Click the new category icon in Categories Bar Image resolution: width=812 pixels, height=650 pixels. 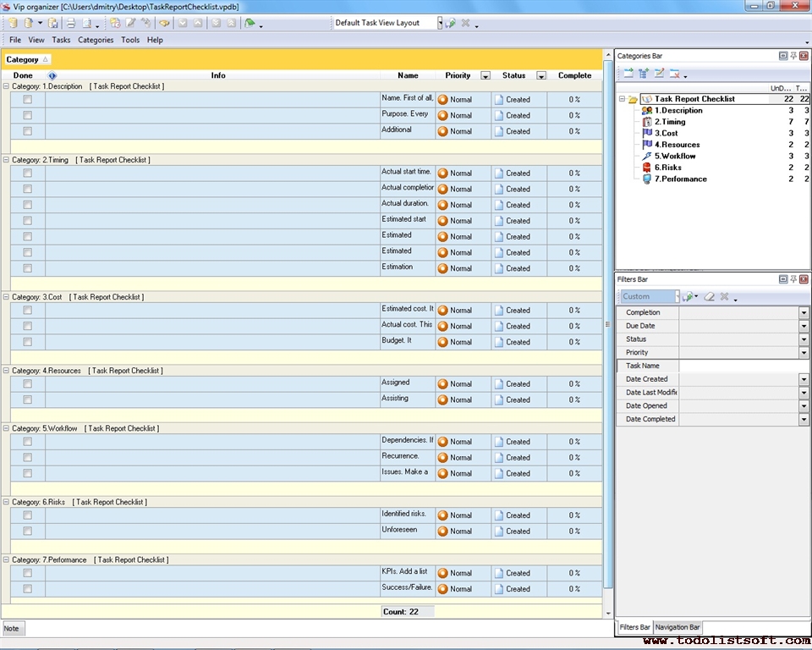(x=628, y=74)
